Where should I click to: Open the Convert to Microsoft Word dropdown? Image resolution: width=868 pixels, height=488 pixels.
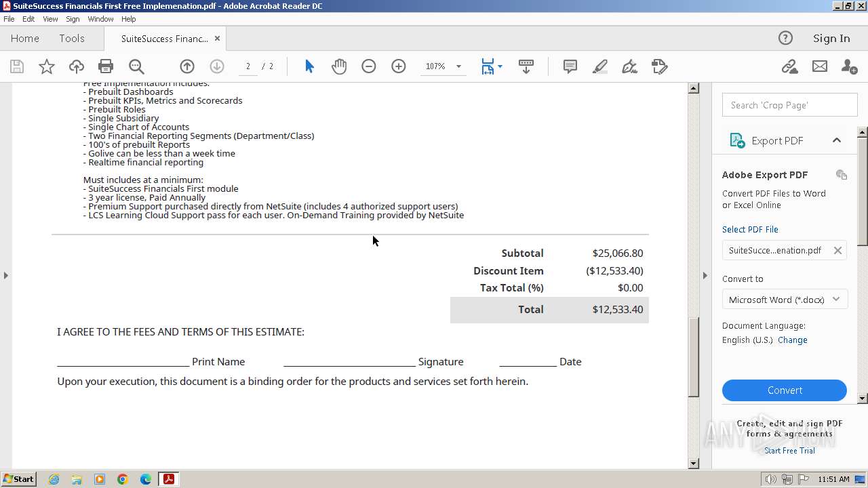(x=785, y=299)
